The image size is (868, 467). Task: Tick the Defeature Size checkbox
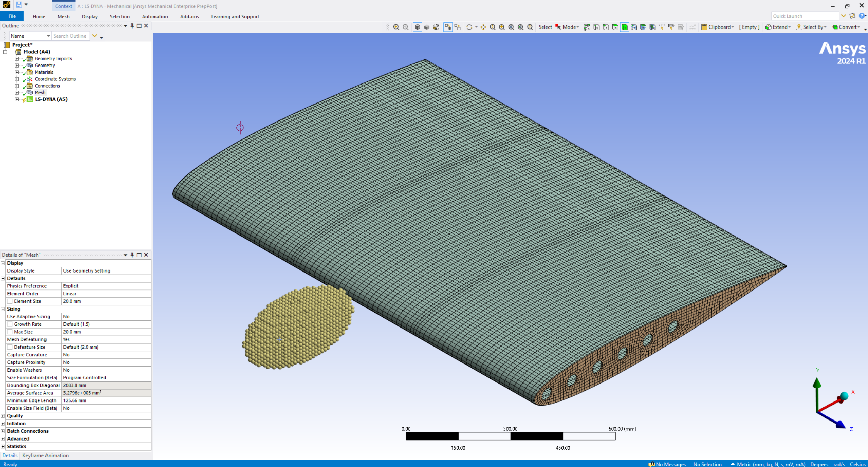(x=10, y=347)
